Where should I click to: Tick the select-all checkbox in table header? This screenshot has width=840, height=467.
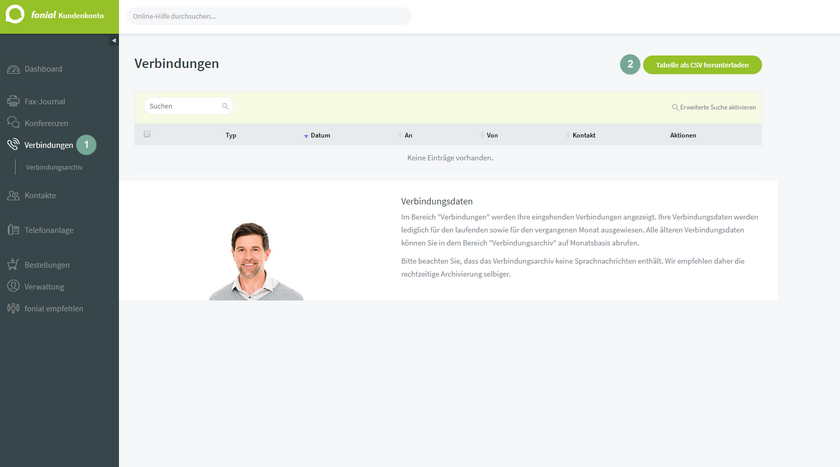tap(147, 134)
